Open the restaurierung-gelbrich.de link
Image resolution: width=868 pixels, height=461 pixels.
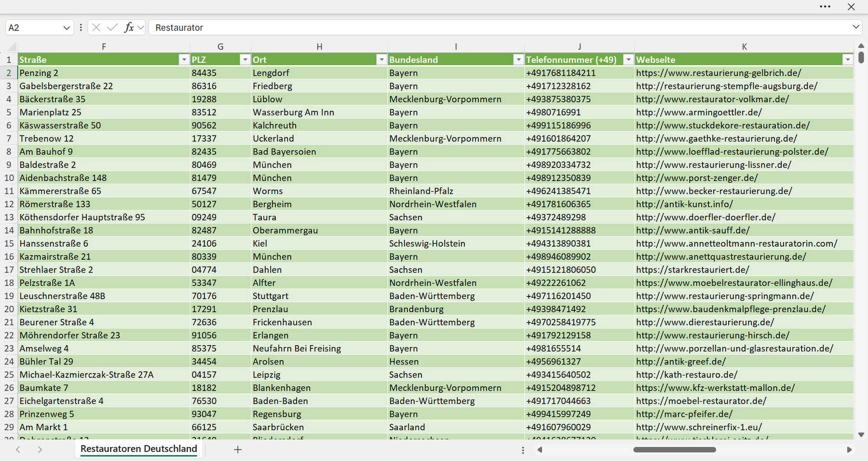[x=719, y=73]
